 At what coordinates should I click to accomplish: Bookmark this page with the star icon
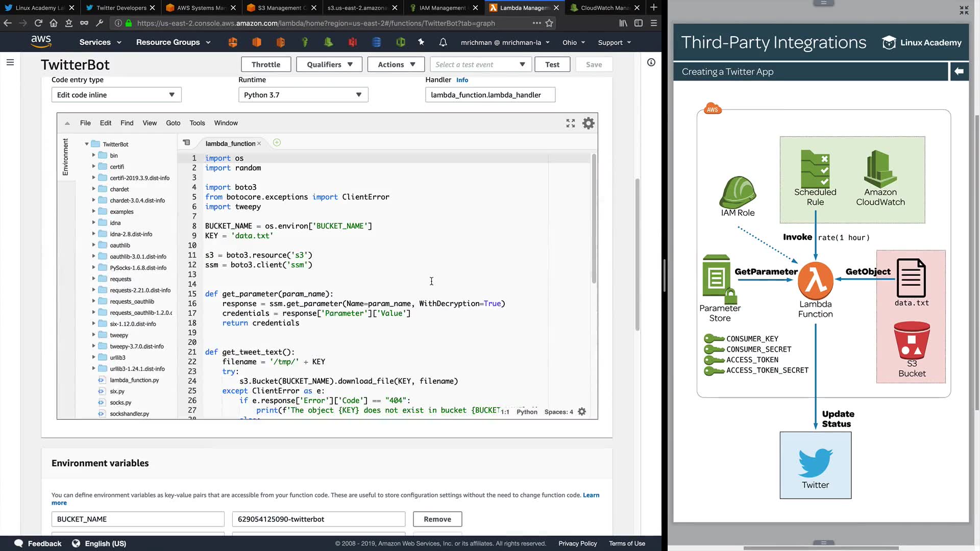coord(549,23)
